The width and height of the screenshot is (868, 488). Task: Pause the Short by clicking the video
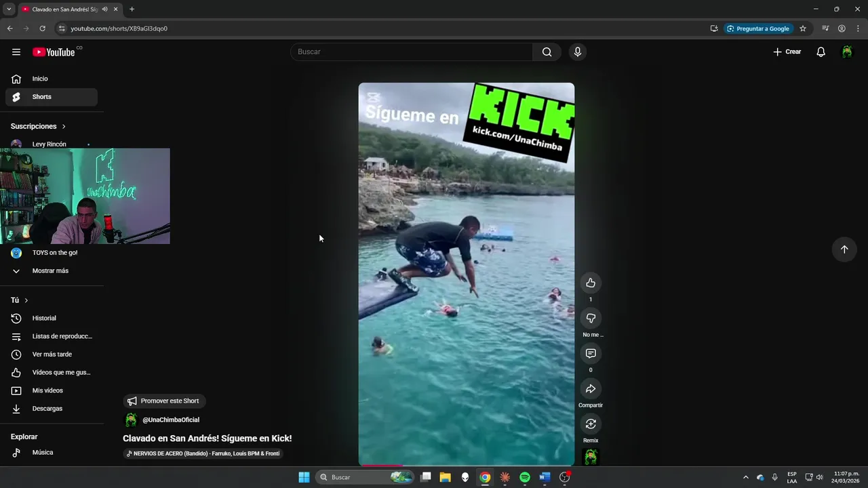click(467, 274)
